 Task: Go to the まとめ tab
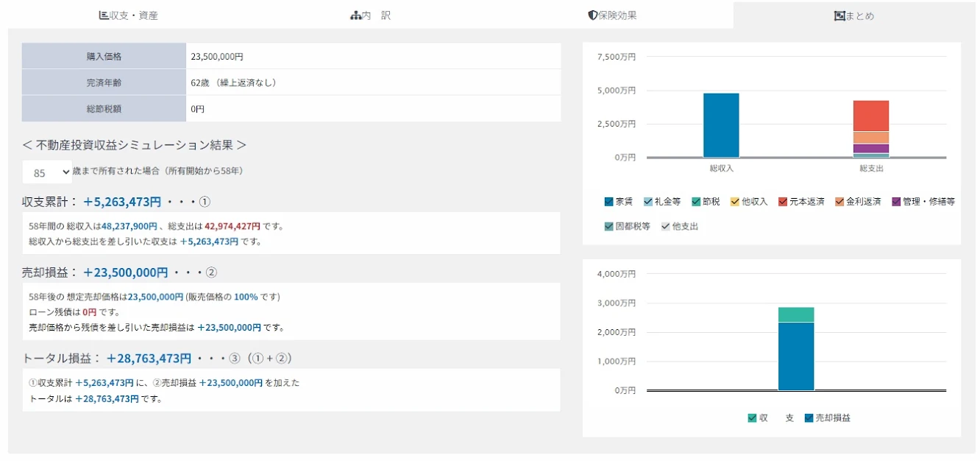(x=854, y=15)
